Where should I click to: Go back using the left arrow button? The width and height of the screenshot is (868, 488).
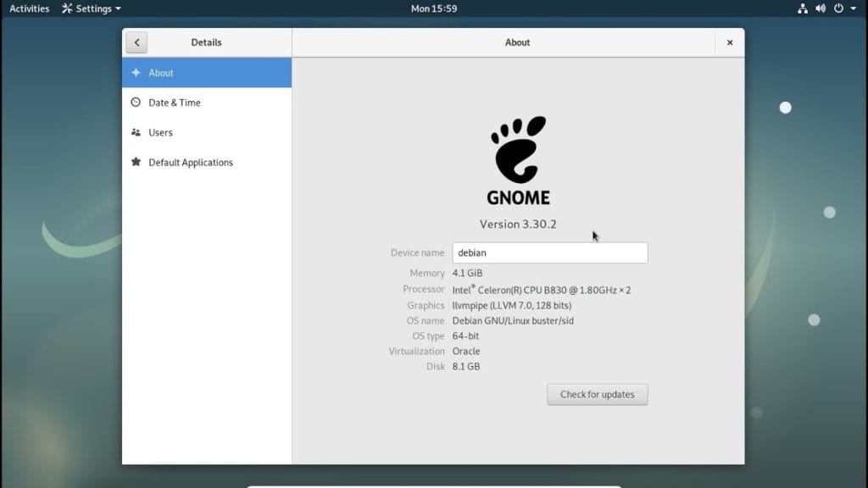click(136, 42)
